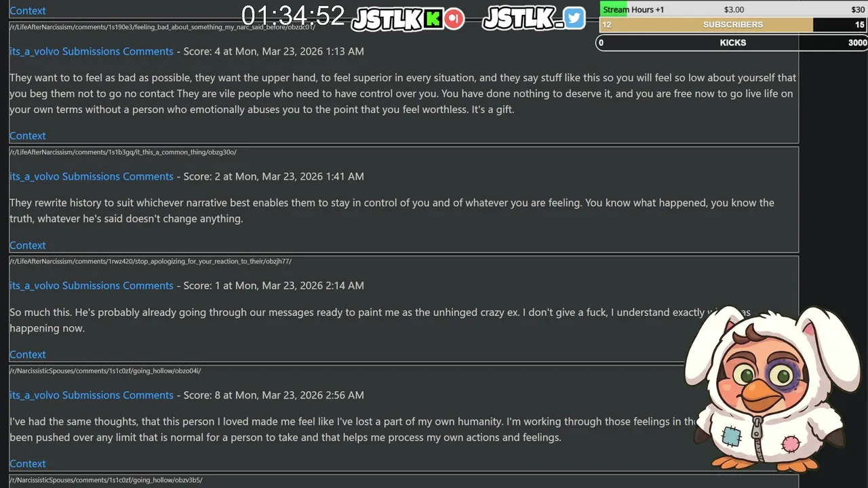Open Context link under the Score 4 comment
868x488 pixels.
click(27, 136)
